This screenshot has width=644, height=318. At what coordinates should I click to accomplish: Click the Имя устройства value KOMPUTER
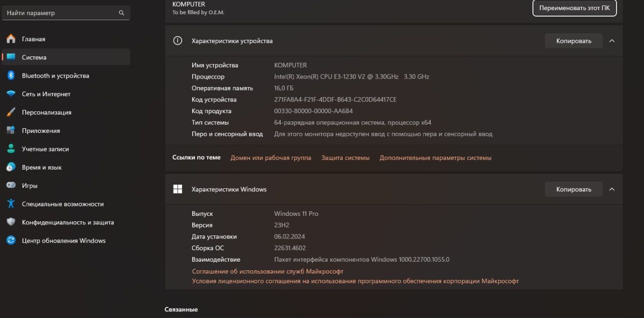290,65
